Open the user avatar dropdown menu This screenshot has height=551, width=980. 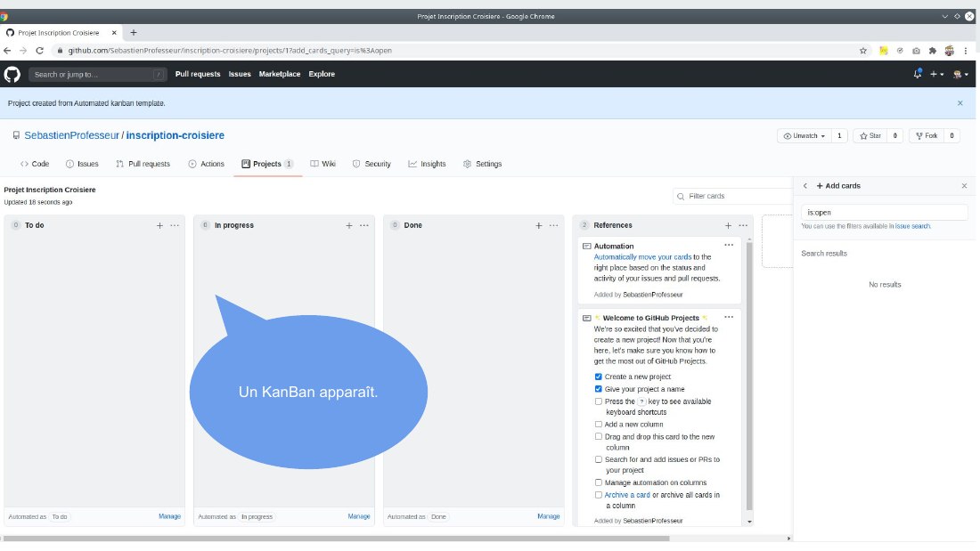pos(960,74)
